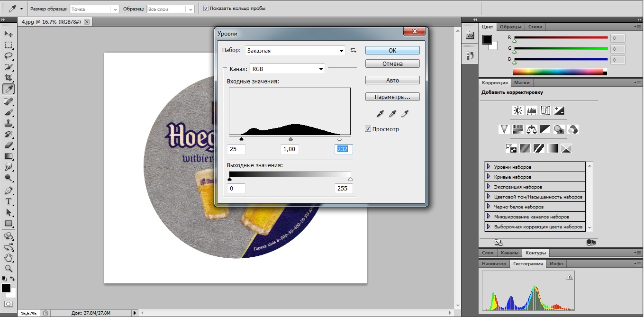Open the Набор preset dropdown
The width and height of the screenshot is (644, 317).
pyautogui.click(x=295, y=51)
